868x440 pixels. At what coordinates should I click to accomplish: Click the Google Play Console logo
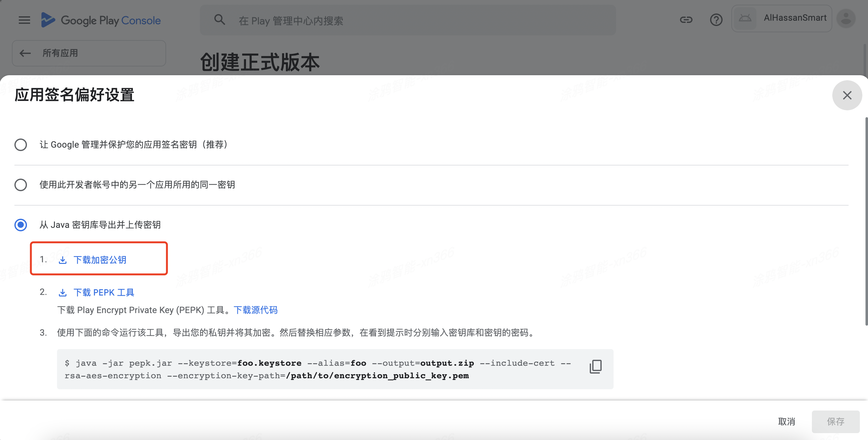coord(101,20)
